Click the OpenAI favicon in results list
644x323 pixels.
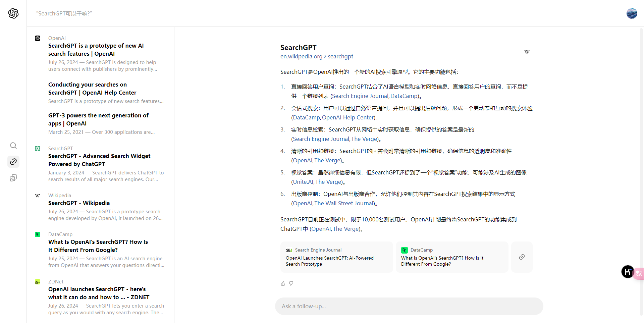[x=38, y=38]
